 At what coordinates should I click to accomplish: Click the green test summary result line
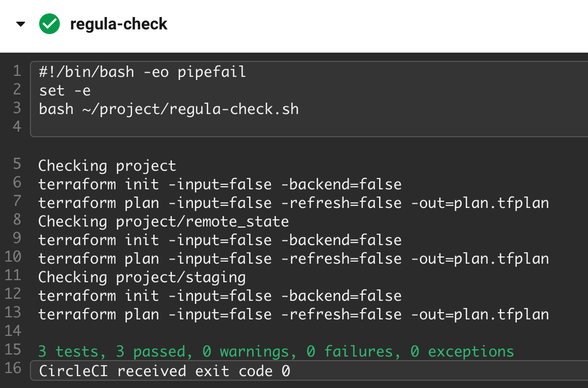276,351
